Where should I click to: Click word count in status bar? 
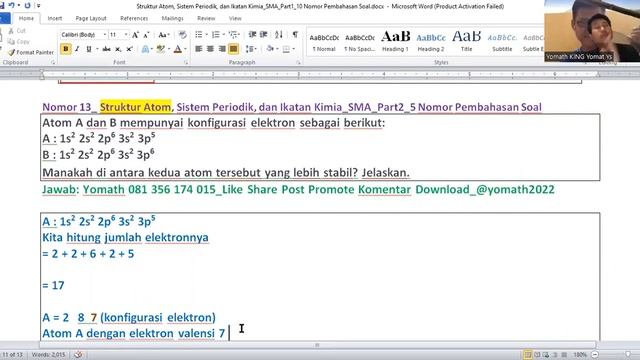click(48, 355)
